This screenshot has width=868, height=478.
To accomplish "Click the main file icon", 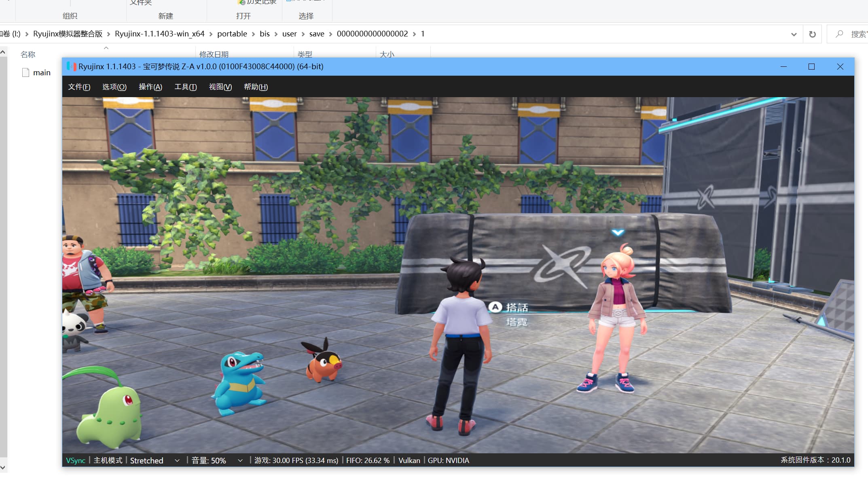I will 25,72.
